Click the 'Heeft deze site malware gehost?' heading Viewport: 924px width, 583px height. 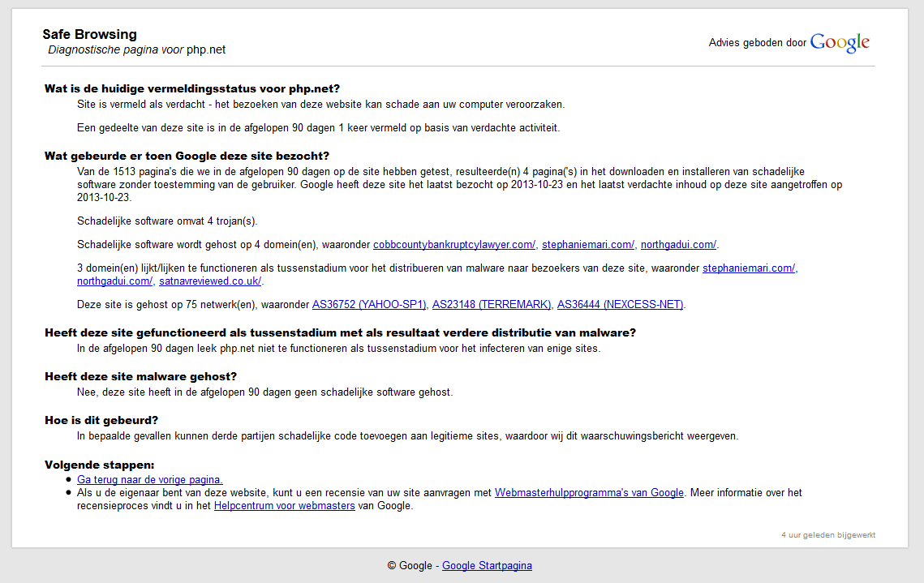pyautogui.click(x=140, y=377)
